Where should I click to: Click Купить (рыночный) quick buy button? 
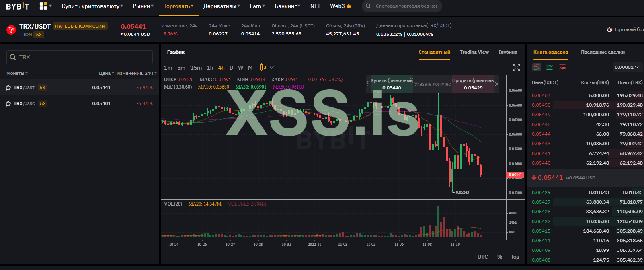[392, 84]
